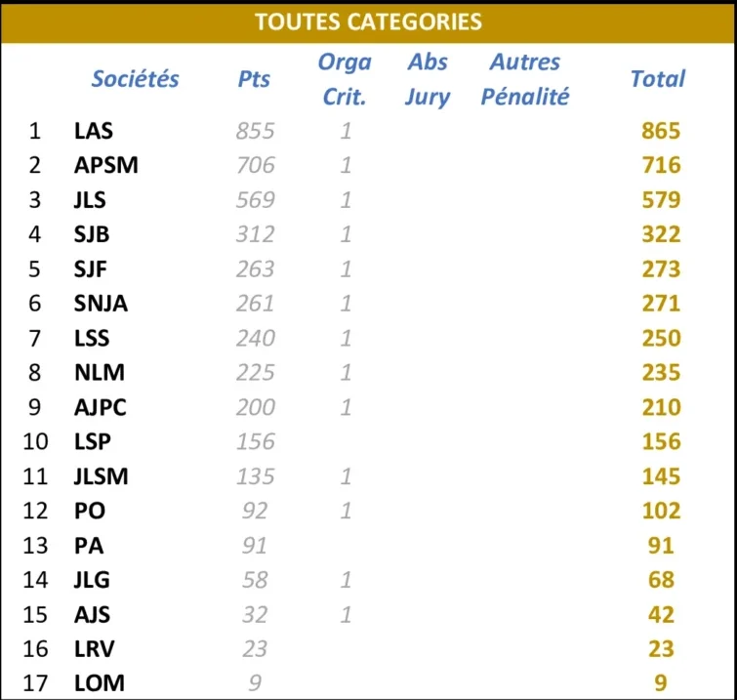This screenshot has width=737, height=700.
Task: Click the PO total value 102
Action: click(x=661, y=511)
